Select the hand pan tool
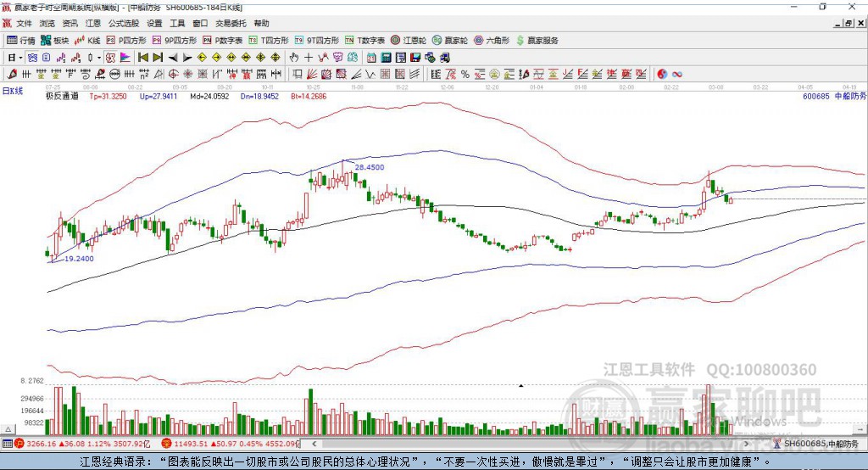The height and width of the screenshot is (470, 868). tap(294, 58)
